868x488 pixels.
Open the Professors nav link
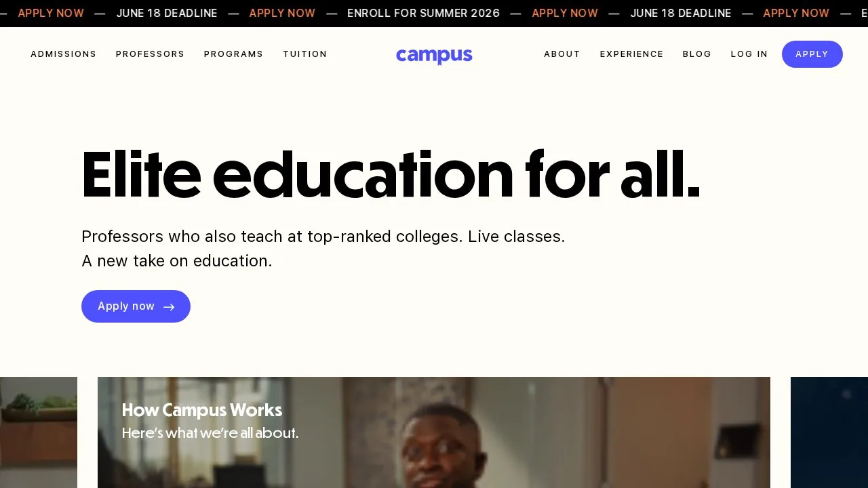click(150, 54)
